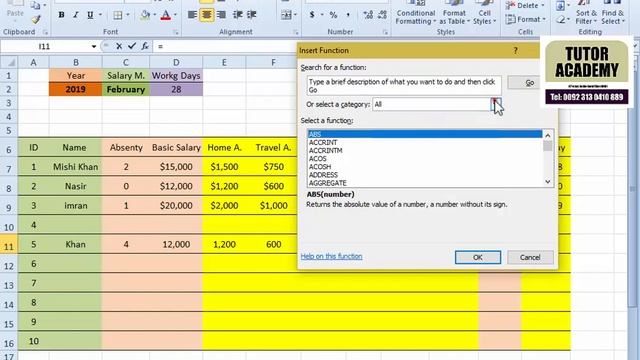Open the Delete cells dropdown
Viewport: 640px width, 360px height.
pyautogui.click(x=525, y=6)
